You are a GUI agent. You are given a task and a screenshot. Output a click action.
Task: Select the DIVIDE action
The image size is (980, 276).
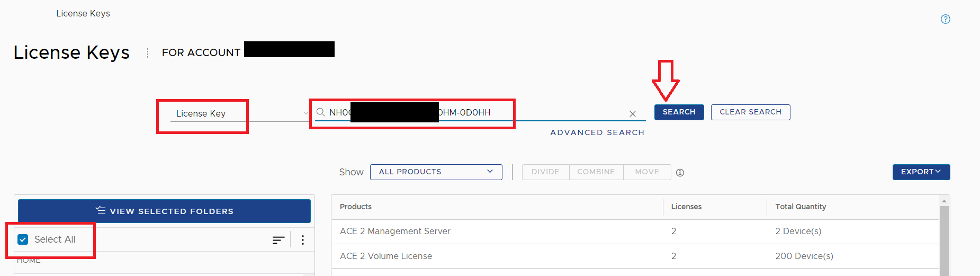(x=545, y=172)
